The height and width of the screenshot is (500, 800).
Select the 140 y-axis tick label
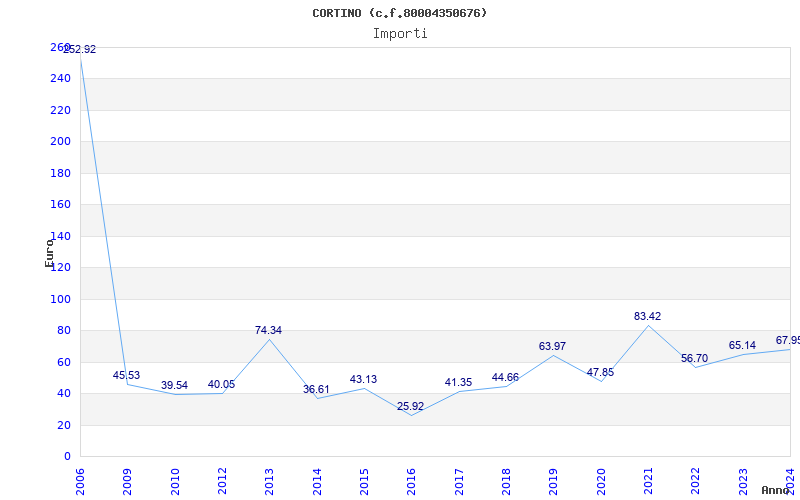click(60, 236)
